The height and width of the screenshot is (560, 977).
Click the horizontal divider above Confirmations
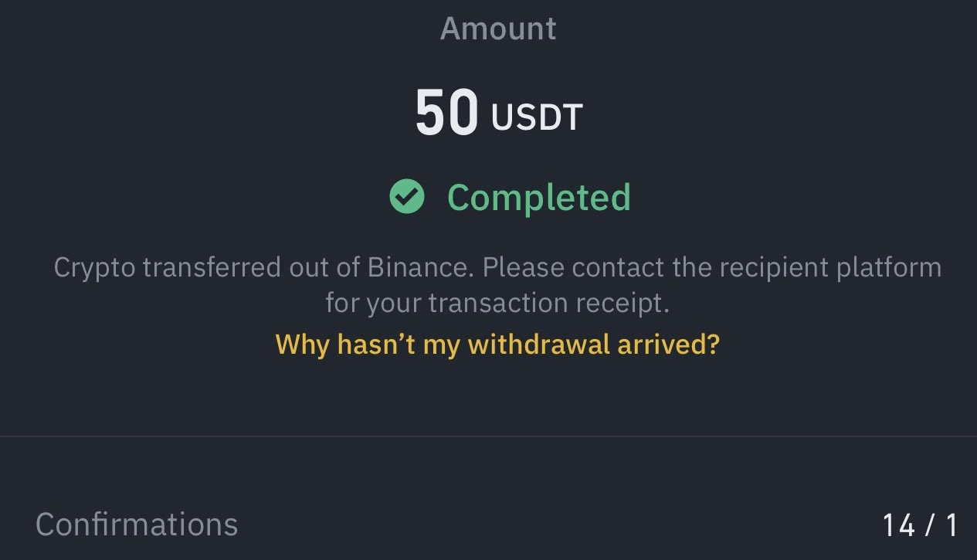(x=488, y=436)
